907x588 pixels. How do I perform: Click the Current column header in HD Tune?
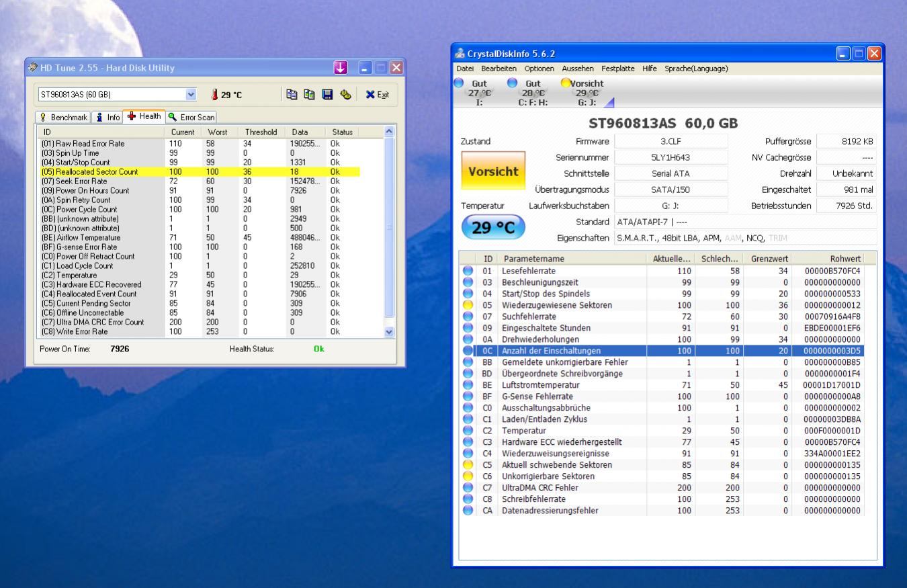coord(183,132)
